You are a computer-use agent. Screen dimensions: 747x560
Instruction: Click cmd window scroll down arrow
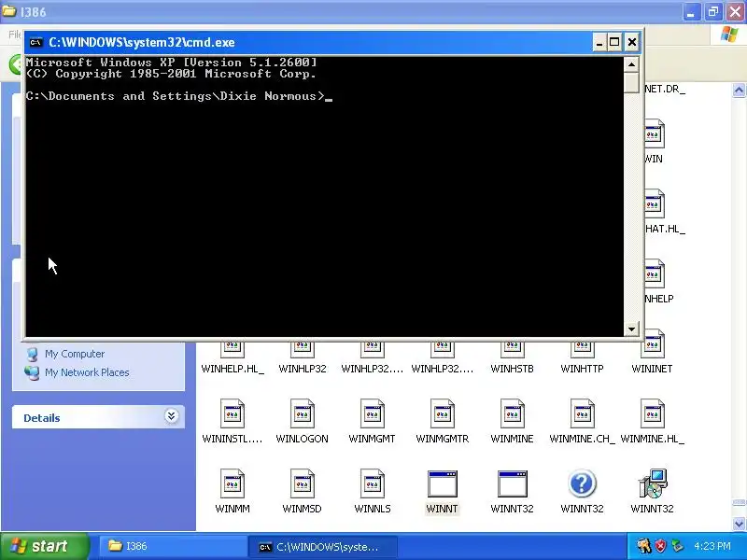tap(632, 329)
